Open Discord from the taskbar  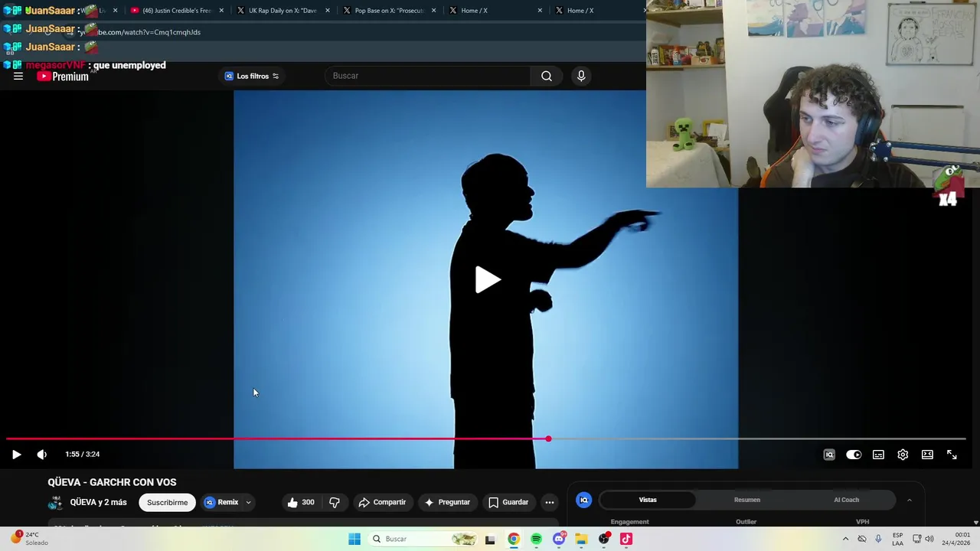(x=559, y=539)
